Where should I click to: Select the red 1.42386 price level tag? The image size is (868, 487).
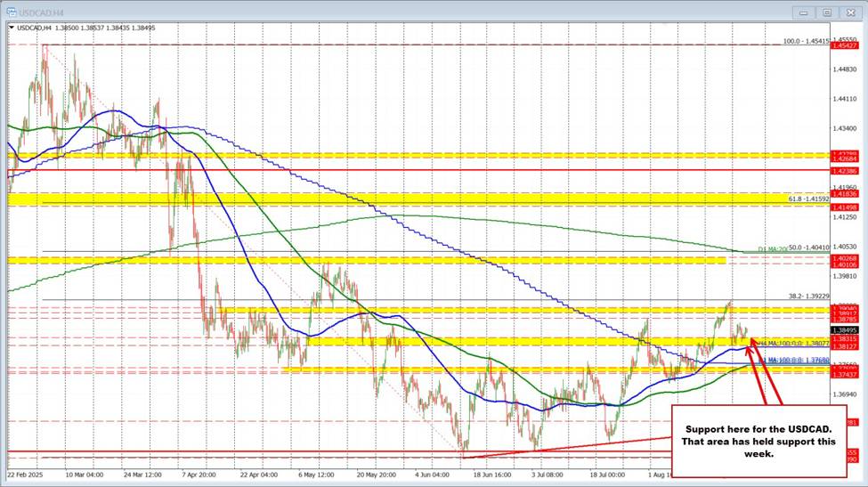click(842, 169)
